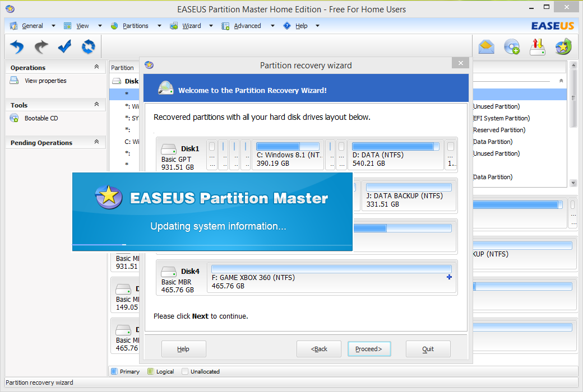This screenshot has width=583, height=392.
Task: Click the Reserved Partition row text
Action: click(x=499, y=130)
